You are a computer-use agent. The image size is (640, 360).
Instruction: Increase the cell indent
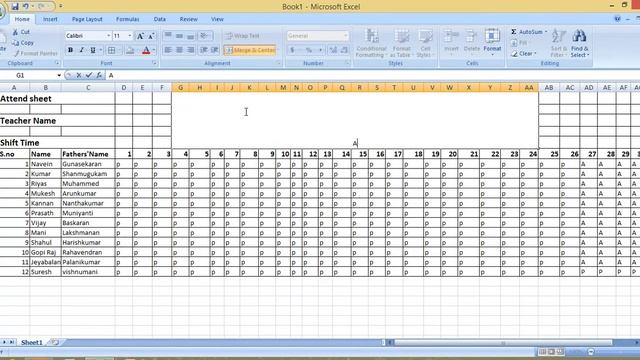click(x=215, y=50)
